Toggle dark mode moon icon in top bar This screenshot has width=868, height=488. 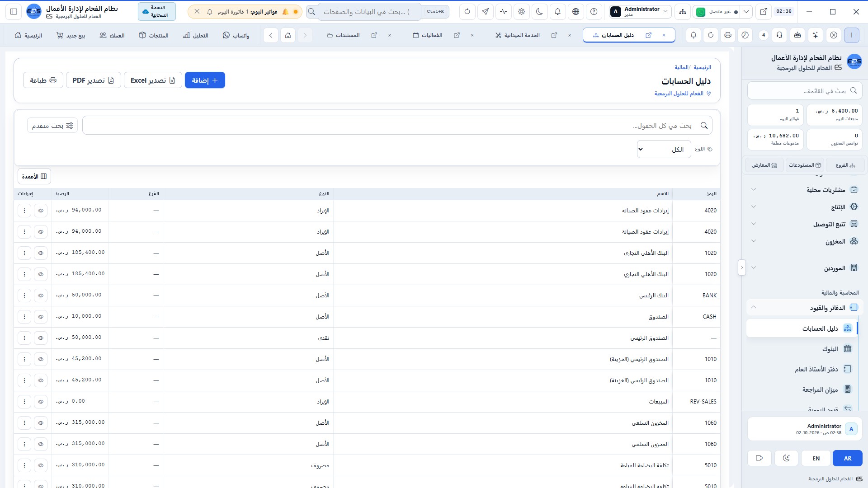click(540, 12)
